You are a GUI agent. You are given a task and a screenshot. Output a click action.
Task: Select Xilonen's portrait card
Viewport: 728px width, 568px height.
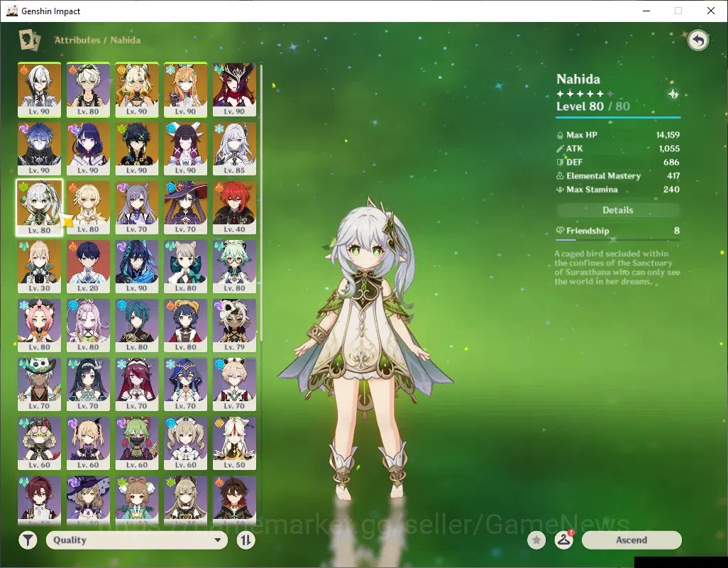click(137, 89)
